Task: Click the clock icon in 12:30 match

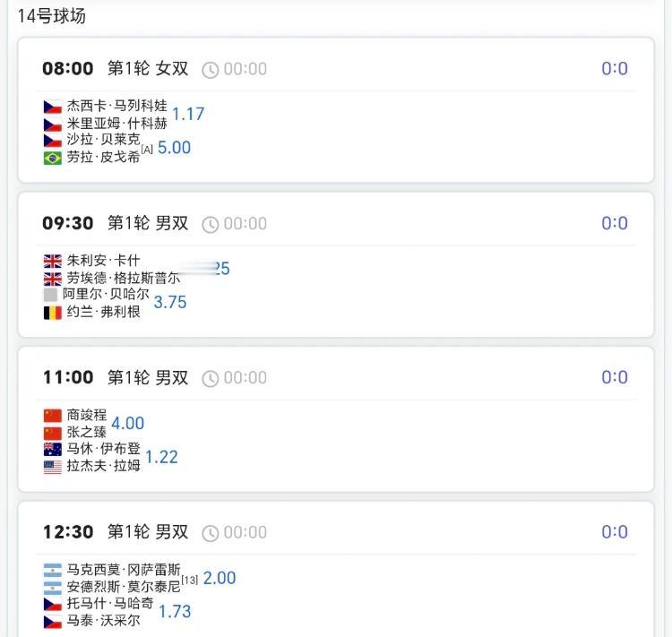Action: (210, 533)
